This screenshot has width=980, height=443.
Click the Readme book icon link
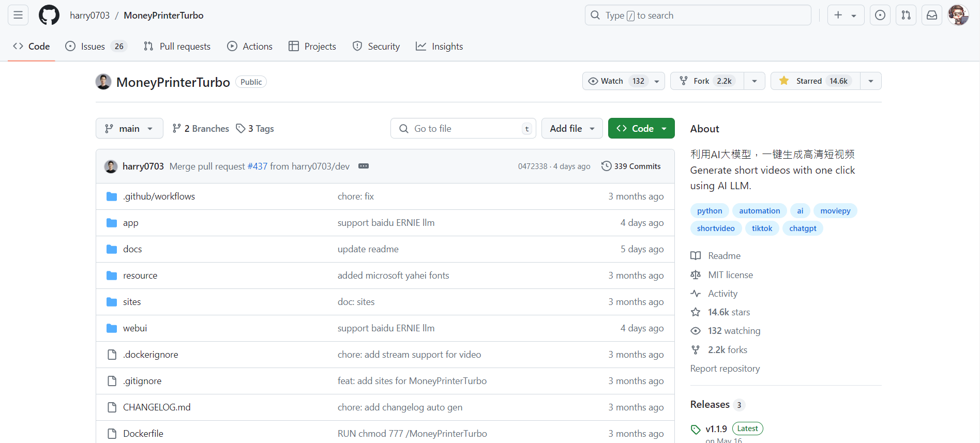(x=696, y=256)
